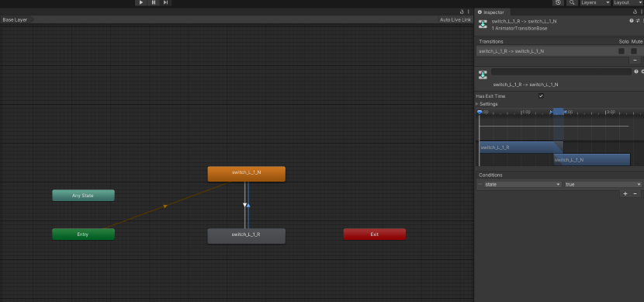Click the condition row drag handle
This screenshot has height=302, width=644.
pos(480,185)
